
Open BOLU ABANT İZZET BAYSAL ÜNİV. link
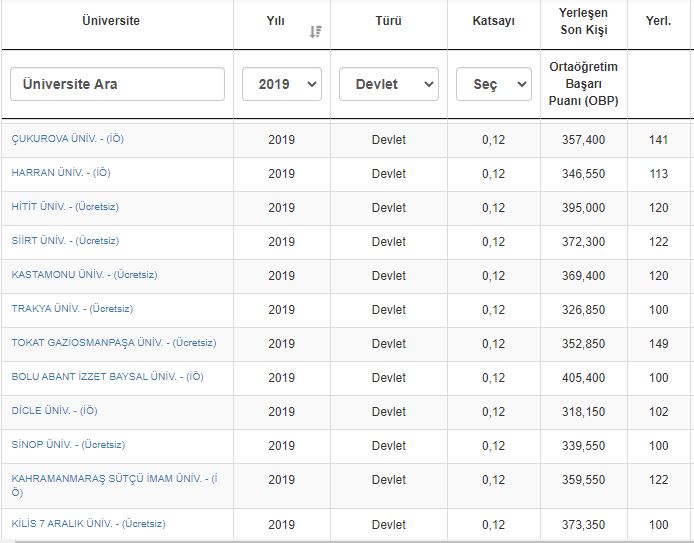click(x=107, y=377)
